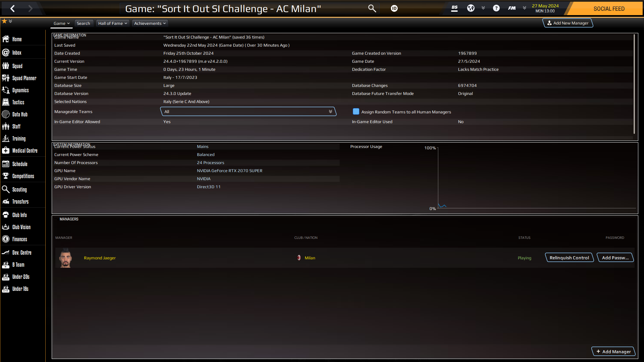The image size is (644, 362).
Task: Click the Add New Manager button
Action: [x=568, y=23]
